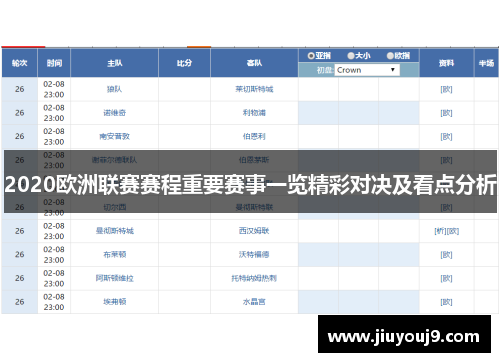Click the 时间 column header
Image resolution: width=500 pixels, height=362 pixels.
tap(54, 63)
